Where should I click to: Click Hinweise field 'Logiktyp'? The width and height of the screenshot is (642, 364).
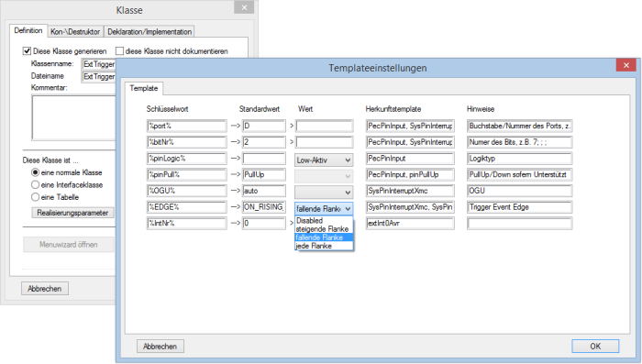tap(520, 159)
